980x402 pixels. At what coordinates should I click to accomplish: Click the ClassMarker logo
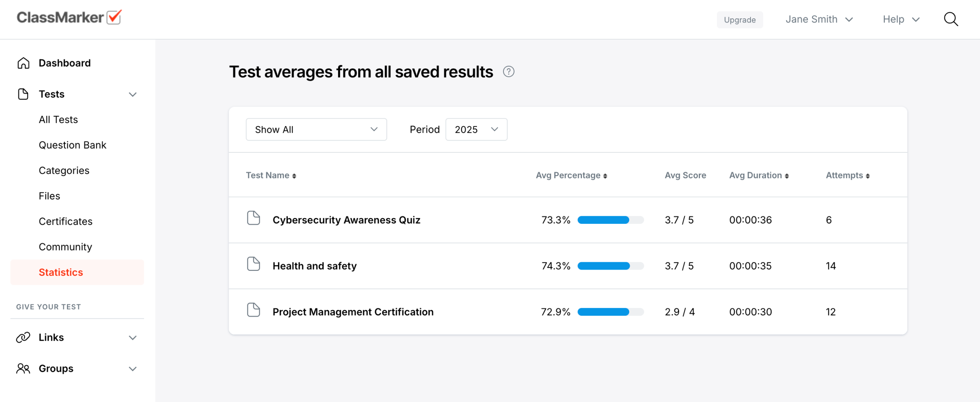[x=69, y=18]
